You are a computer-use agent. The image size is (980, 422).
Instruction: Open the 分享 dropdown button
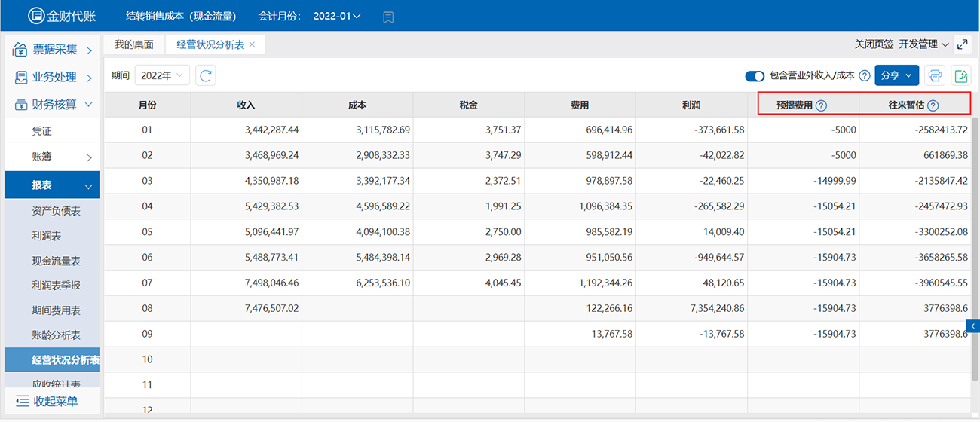point(897,75)
